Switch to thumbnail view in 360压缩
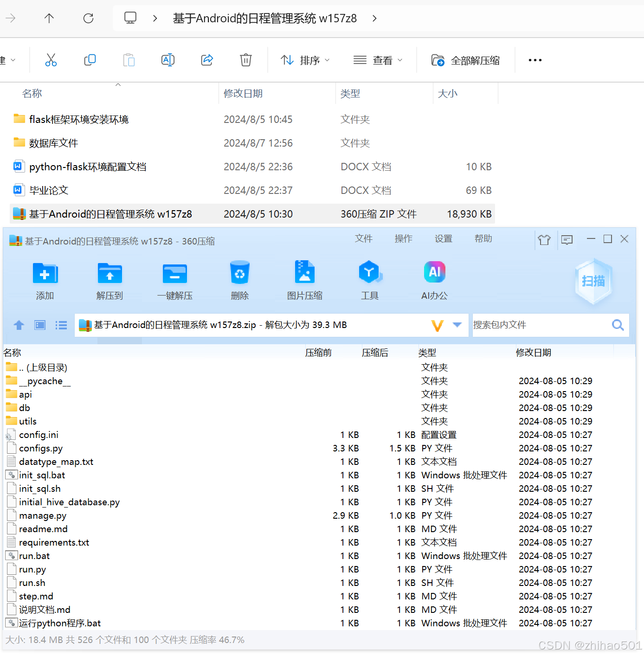 (39, 325)
